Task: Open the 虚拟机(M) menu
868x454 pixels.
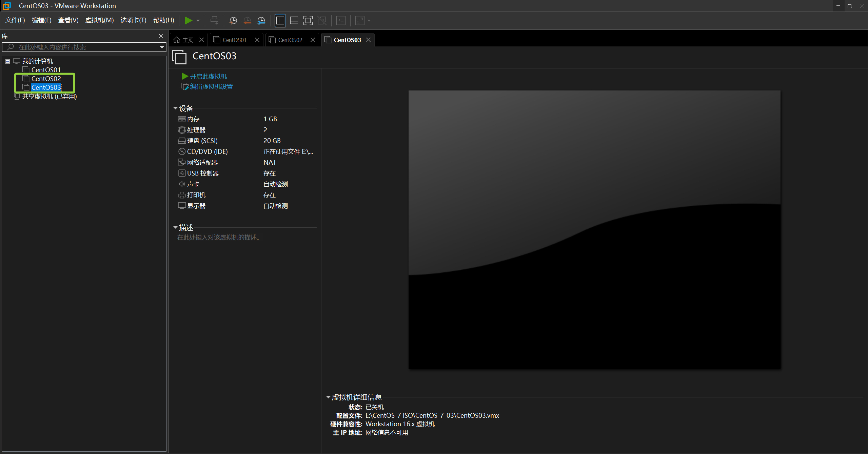Action: tap(99, 20)
